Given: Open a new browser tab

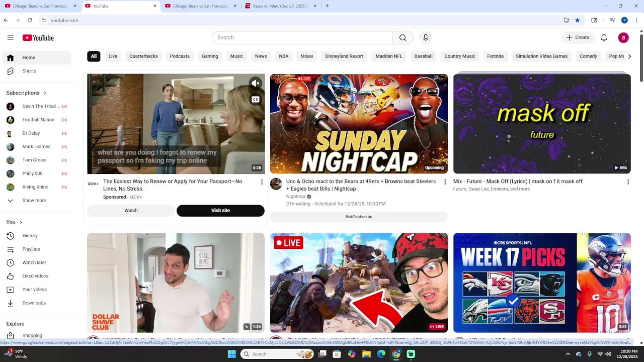Looking at the screenshot, I should (x=327, y=6).
